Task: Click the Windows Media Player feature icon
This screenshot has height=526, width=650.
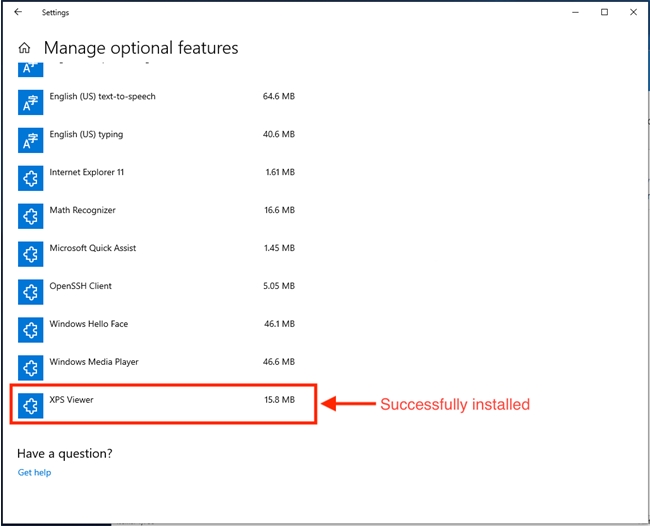Action: [x=30, y=368]
